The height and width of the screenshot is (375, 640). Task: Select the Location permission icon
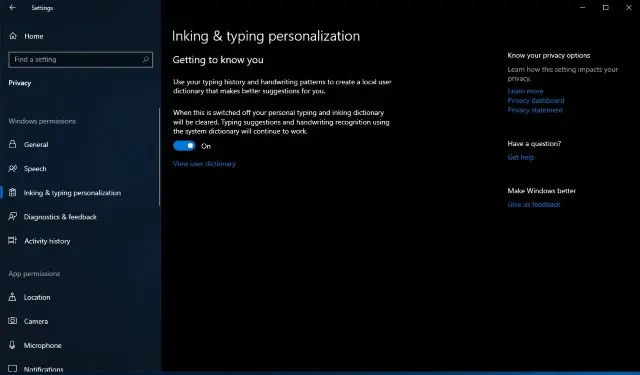click(13, 297)
